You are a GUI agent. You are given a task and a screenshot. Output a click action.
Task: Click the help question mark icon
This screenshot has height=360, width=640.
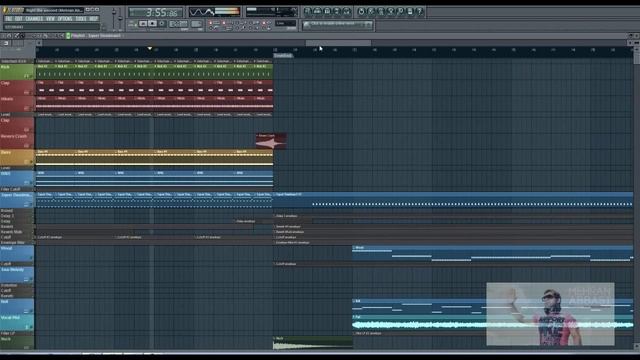[x=420, y=11]
